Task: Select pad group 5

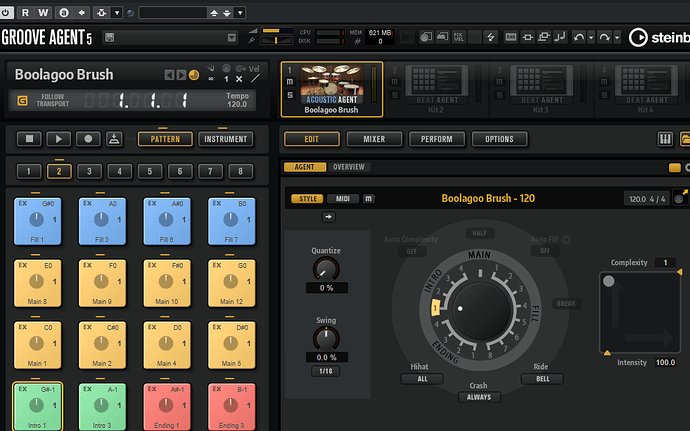Action: pyautogui.click(x=150, y=171)
